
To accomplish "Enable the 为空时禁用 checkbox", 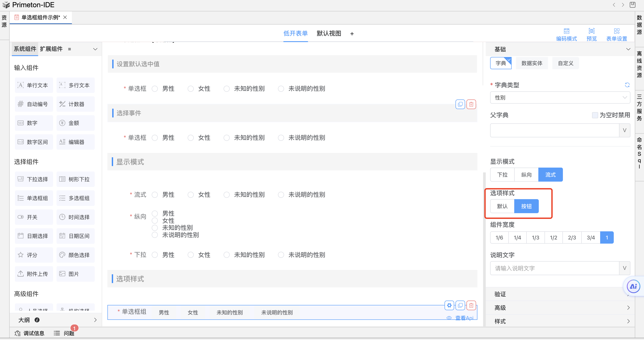I will tap(595, 115).
